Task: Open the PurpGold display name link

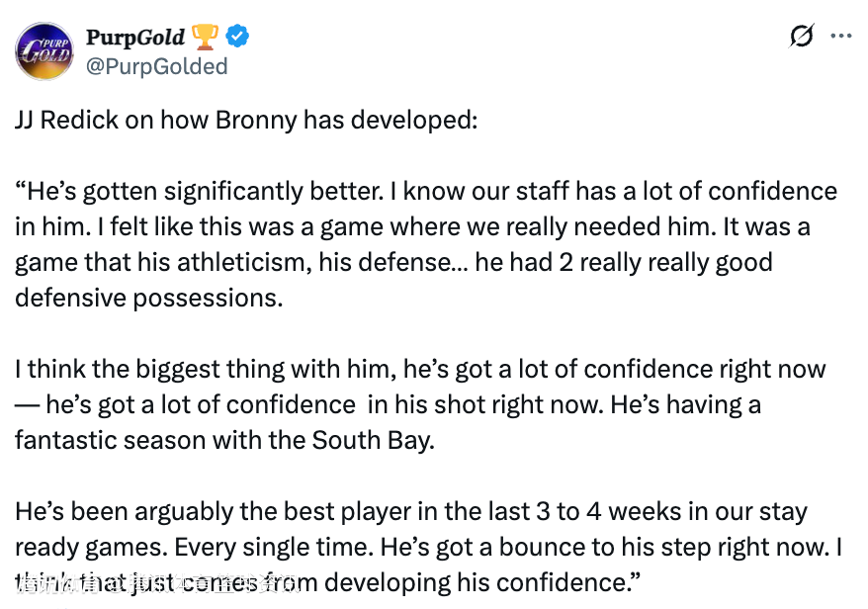Action: (x=134, y=38)
